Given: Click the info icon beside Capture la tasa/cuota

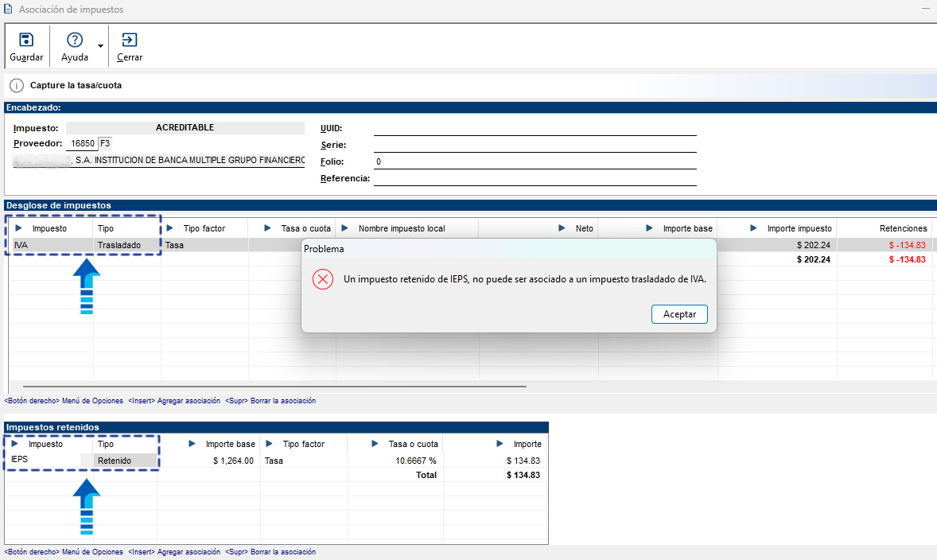Looking at the screenshot, I should [x=17, y=85].
